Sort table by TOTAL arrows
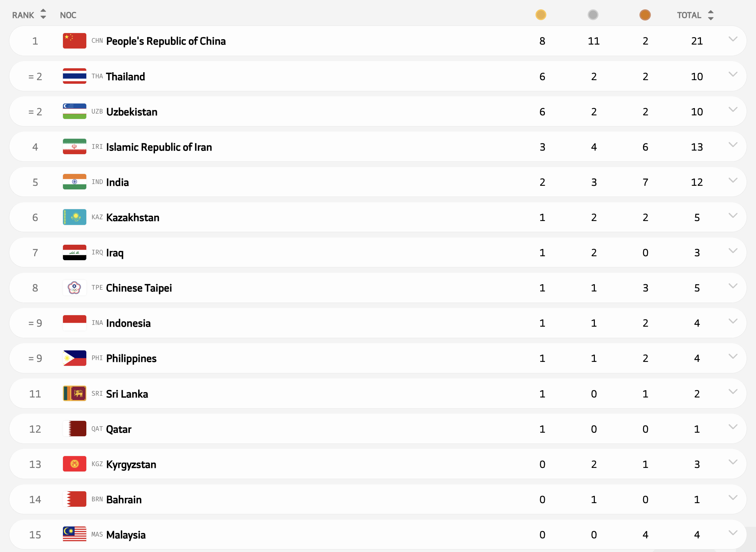This screenshot has width=756, height=552. [x=710, y=15]
